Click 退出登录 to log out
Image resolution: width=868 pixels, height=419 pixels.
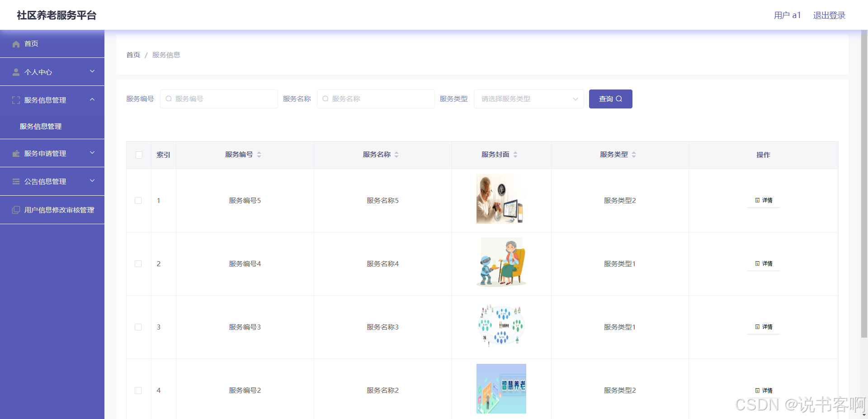[x=829, y=15]
